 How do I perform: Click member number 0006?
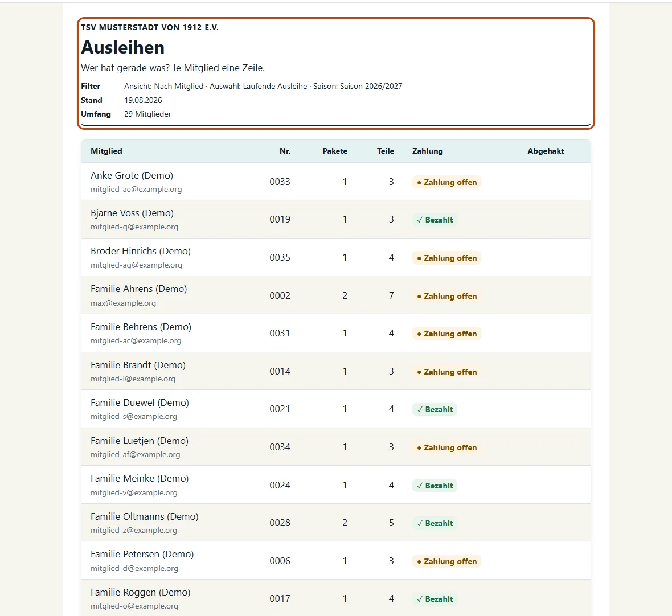pos(280,561)
